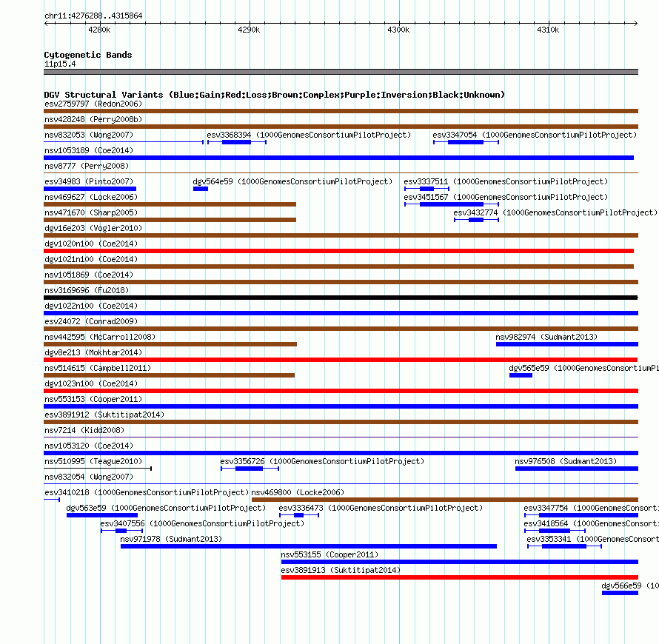Viewport: 659px width, 644px height.
Task: Click esv3407556 variant label
Action: point(202,523)
